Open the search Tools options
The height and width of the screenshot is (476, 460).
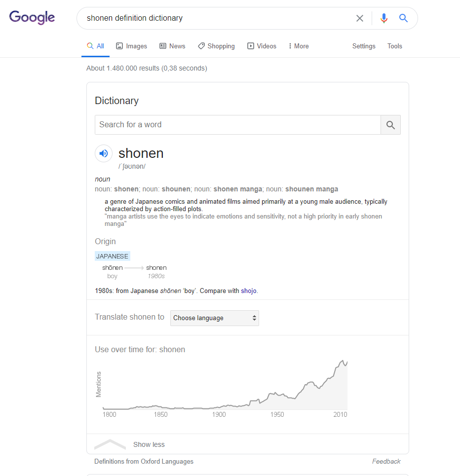coord(395,46)
